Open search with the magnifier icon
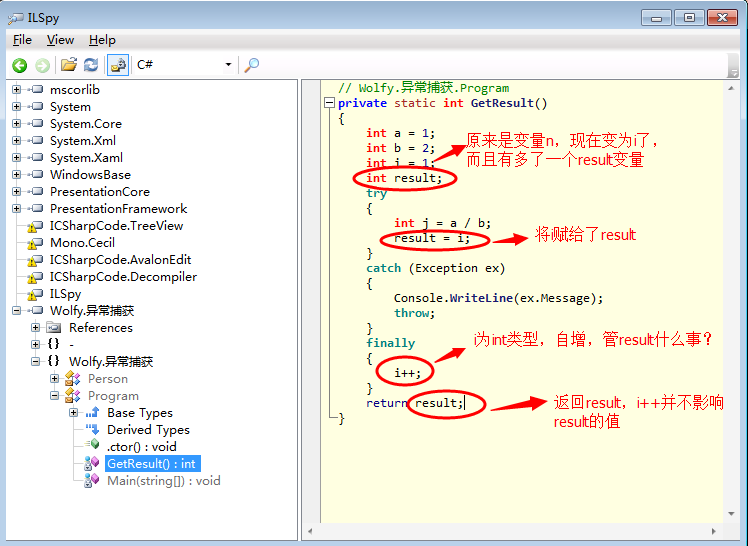 tap(251, 65)
